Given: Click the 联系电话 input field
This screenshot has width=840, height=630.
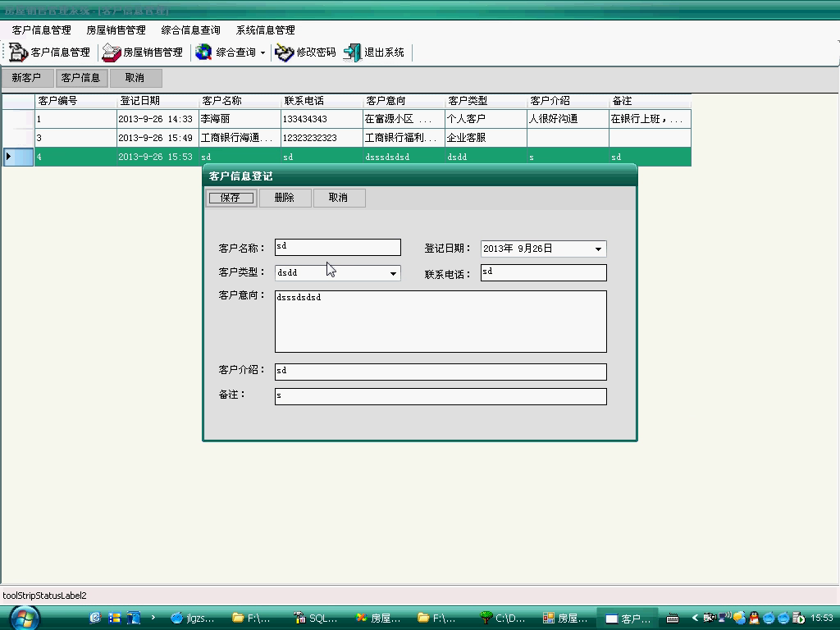Looking at the screenshot, I should pyautogui.click(x=543, y=272).
